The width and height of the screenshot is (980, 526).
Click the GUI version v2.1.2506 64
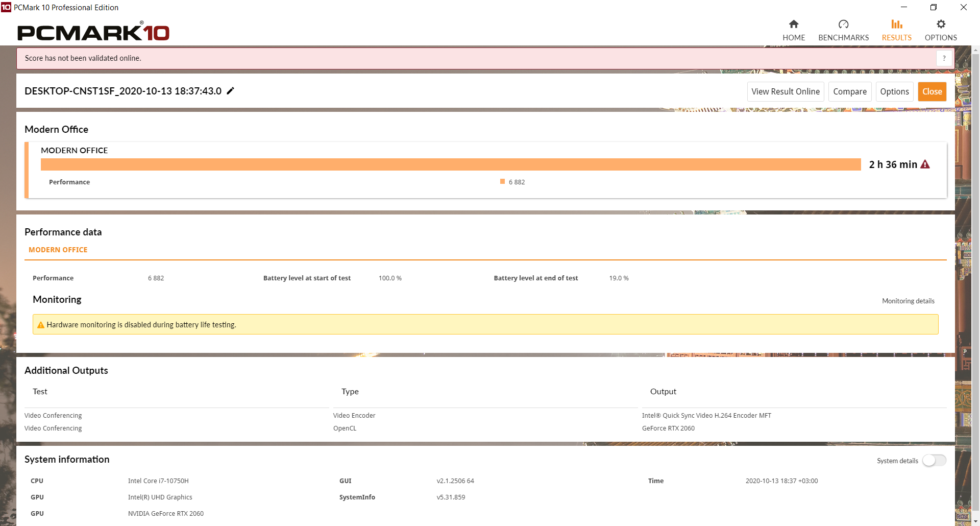tap(455, 481)
